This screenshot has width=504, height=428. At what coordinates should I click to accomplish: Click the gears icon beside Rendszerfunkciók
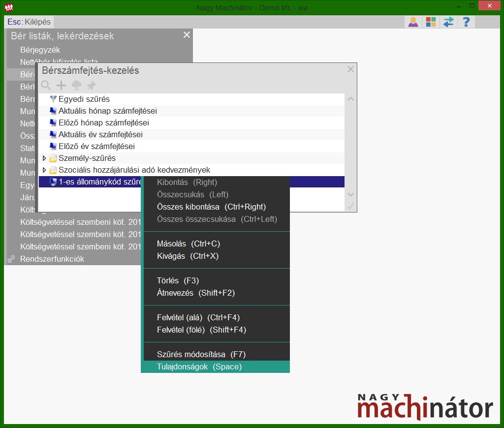pyautogui.click(x=11, y=259)
